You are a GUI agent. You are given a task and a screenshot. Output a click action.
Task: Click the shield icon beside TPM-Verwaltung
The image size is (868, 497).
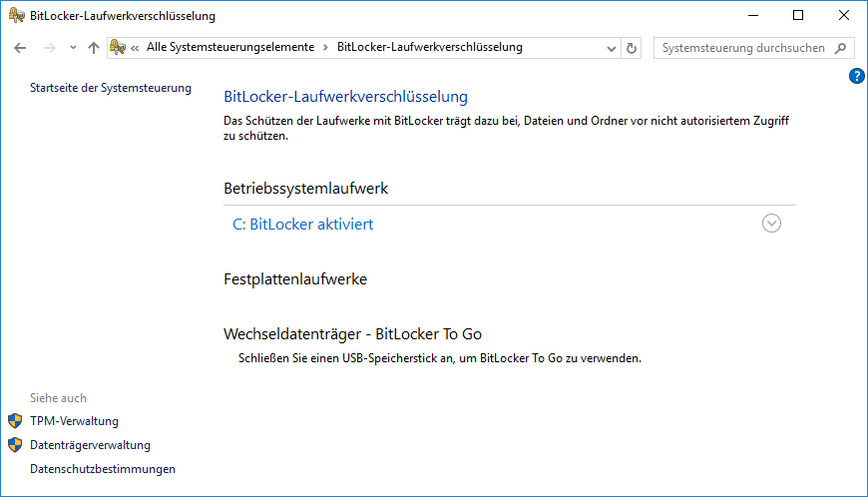click(15, 420)
